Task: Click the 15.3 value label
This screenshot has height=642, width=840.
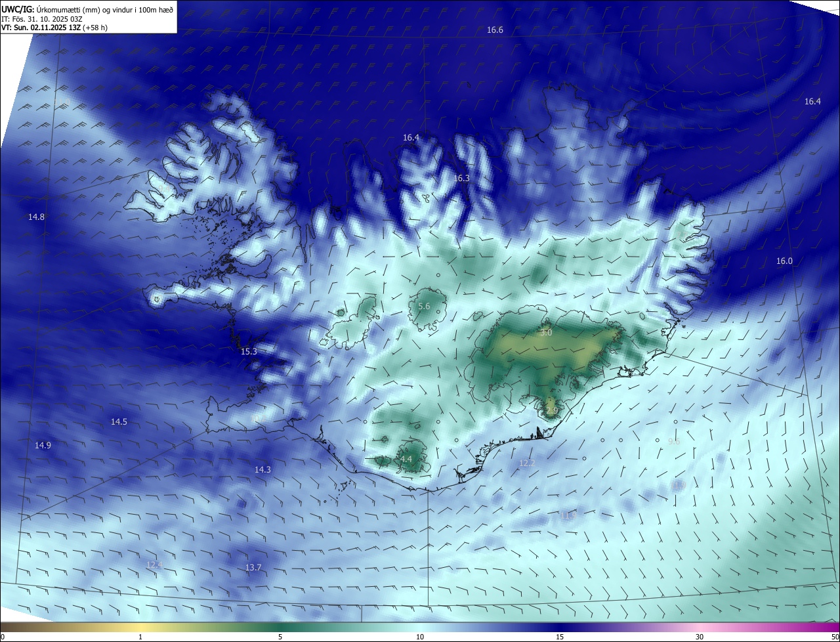Action: click(249, 352)
